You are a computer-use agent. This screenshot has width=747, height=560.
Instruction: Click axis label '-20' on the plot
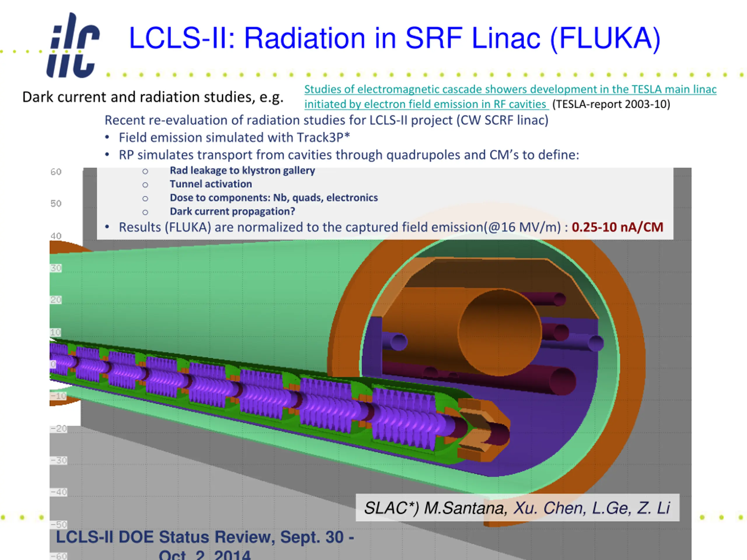tap(59, 429)
